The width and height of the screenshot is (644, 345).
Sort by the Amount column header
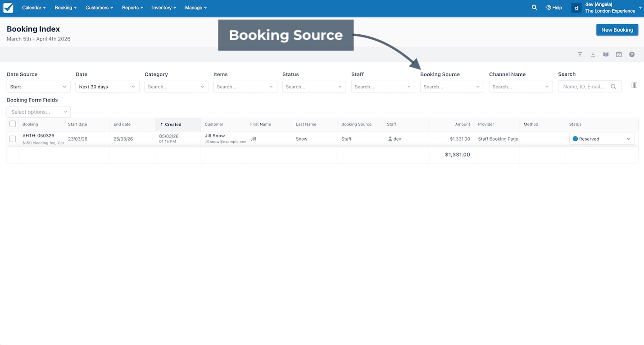[451, 124]
